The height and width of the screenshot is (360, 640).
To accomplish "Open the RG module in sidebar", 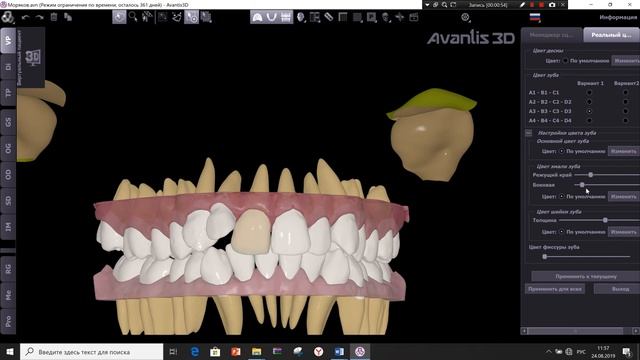I will [x=8, y=269].
